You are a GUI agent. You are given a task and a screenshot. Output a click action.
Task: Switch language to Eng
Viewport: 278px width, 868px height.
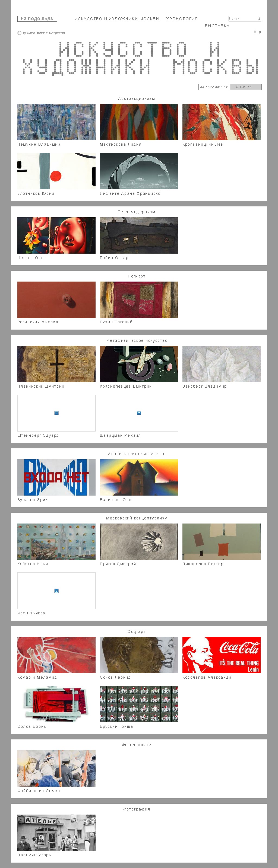coord(257,32)
